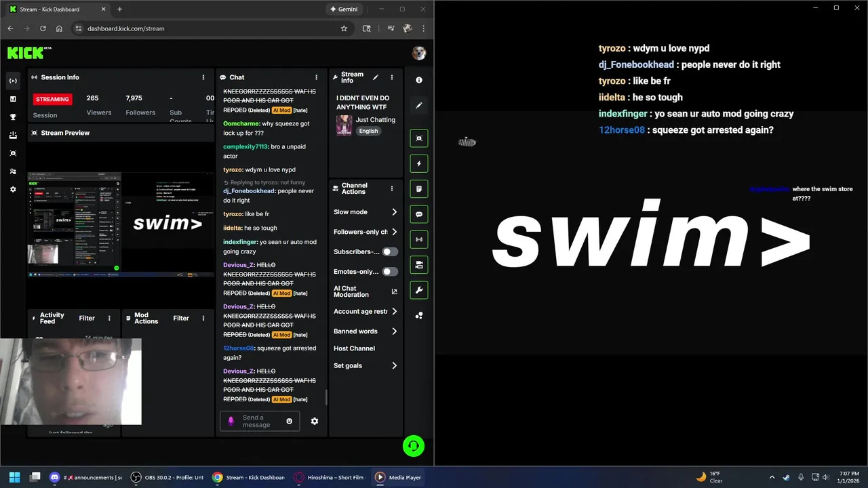
Task: Click the Kick logo
Action: (29, 52)
